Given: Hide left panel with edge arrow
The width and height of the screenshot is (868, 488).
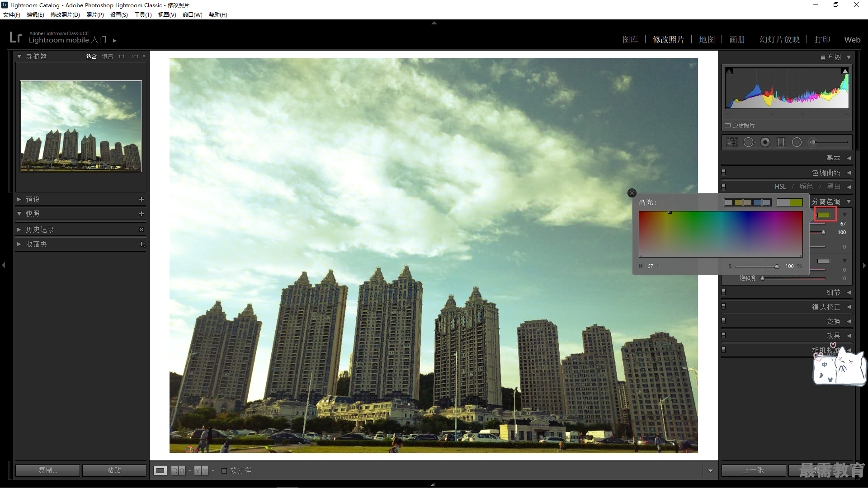Looking at the screenshot, I should (4, 265).
